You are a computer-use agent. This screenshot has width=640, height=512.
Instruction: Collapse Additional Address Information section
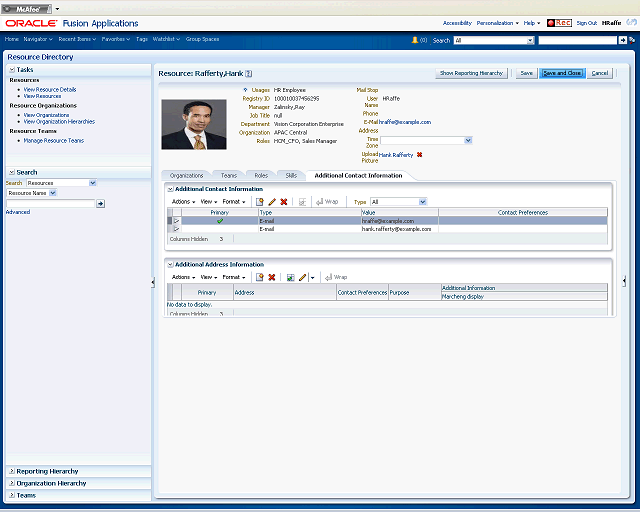point(170,265)
